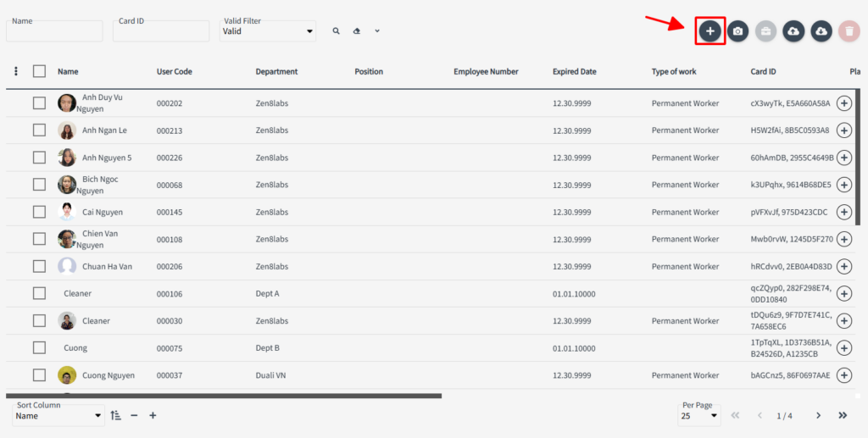Toggle the sort order direction icon

click(x=116, y=415)
